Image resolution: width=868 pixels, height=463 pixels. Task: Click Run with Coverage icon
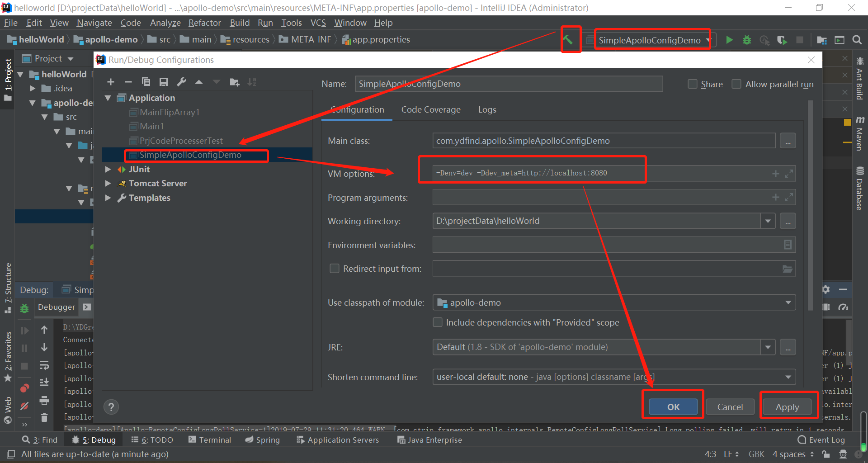point(782,40)
